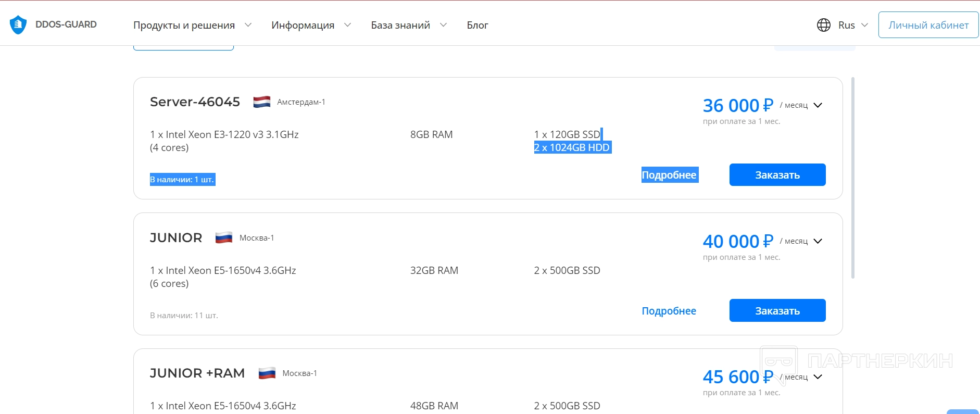Click the (6 cores) text
The width and height of the screenshot is (980, 414).
pyautogui.click(x=169, y=283)
